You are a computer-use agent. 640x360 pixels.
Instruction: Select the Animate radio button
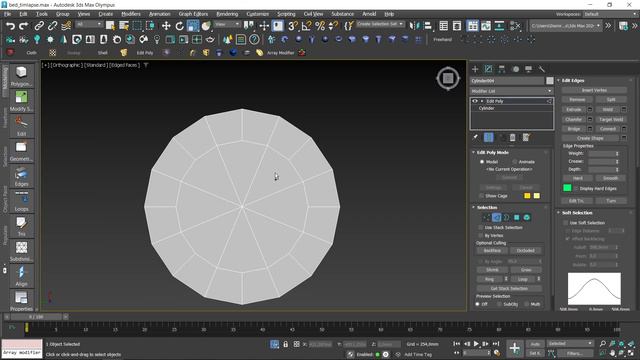click(x=515, y=162)
